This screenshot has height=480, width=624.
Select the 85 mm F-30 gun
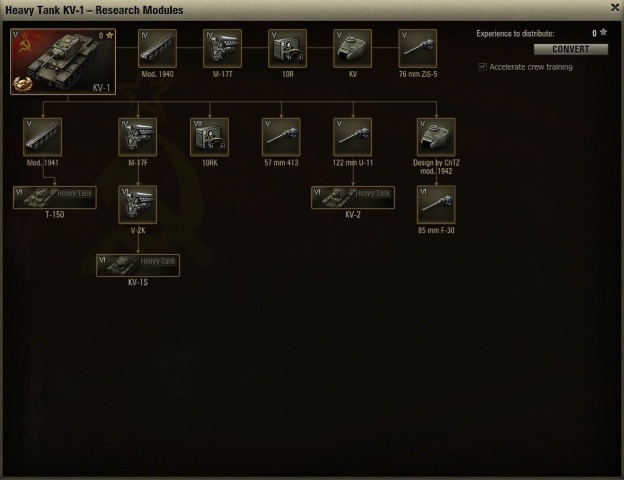(436, 205)
